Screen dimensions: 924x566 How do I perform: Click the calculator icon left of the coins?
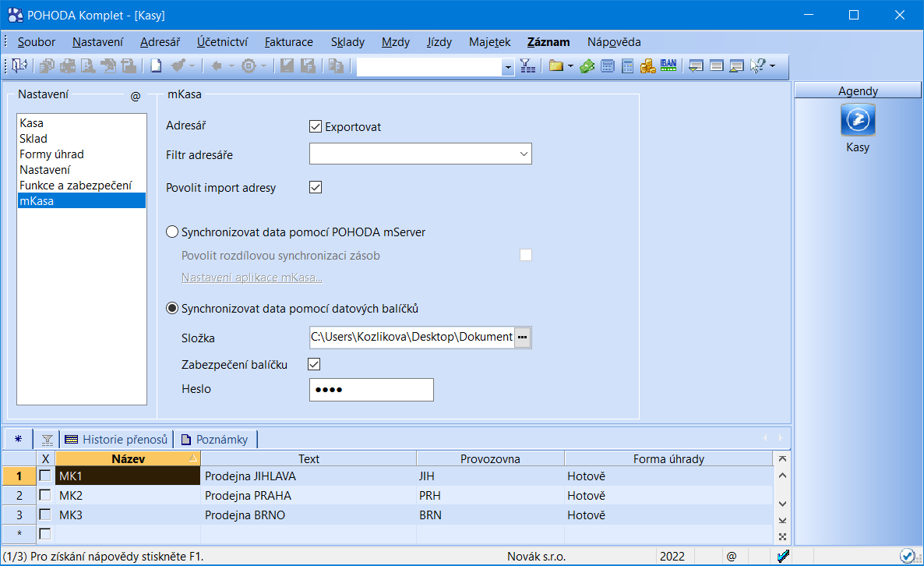tap(628, 66)
